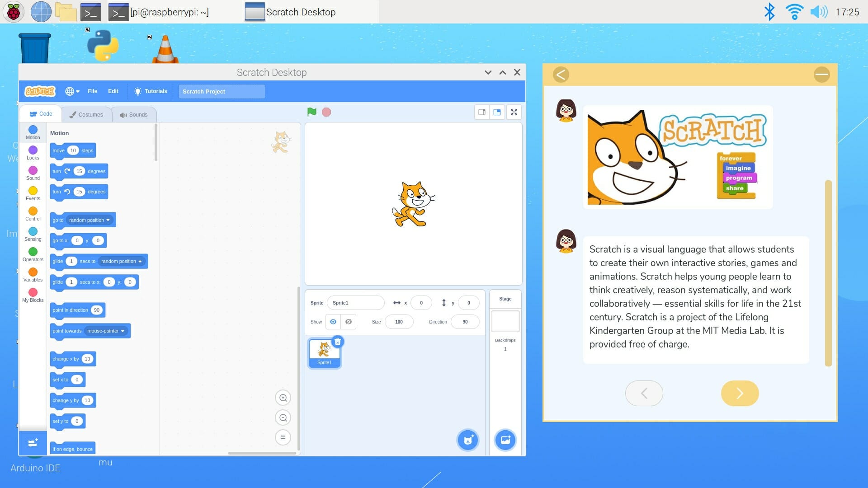Open the File Manager folder icon
Screen dimensions: 868x488
pyautogui.click(x=66, y=12)
